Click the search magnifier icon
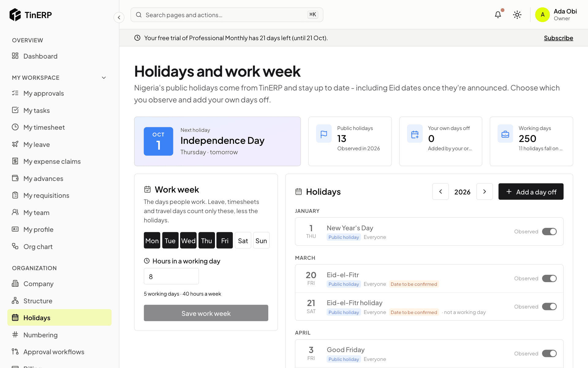Viewport: 588px width, 368px height. pos(139,15)
